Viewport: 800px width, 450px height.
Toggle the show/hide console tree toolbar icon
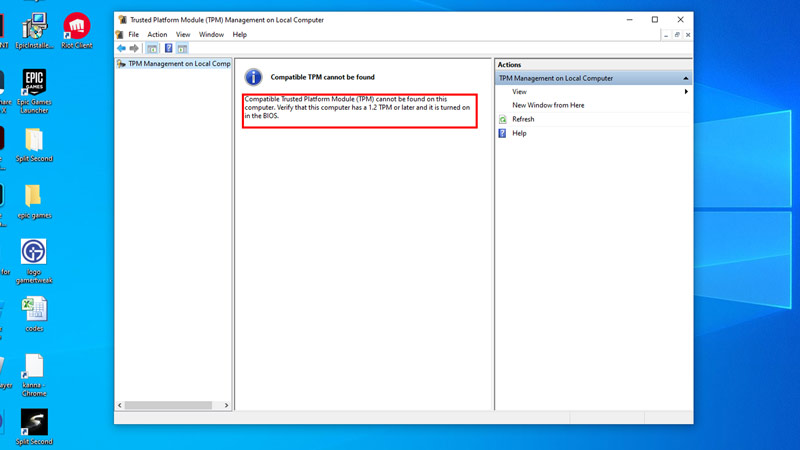[x=152, y=48]
